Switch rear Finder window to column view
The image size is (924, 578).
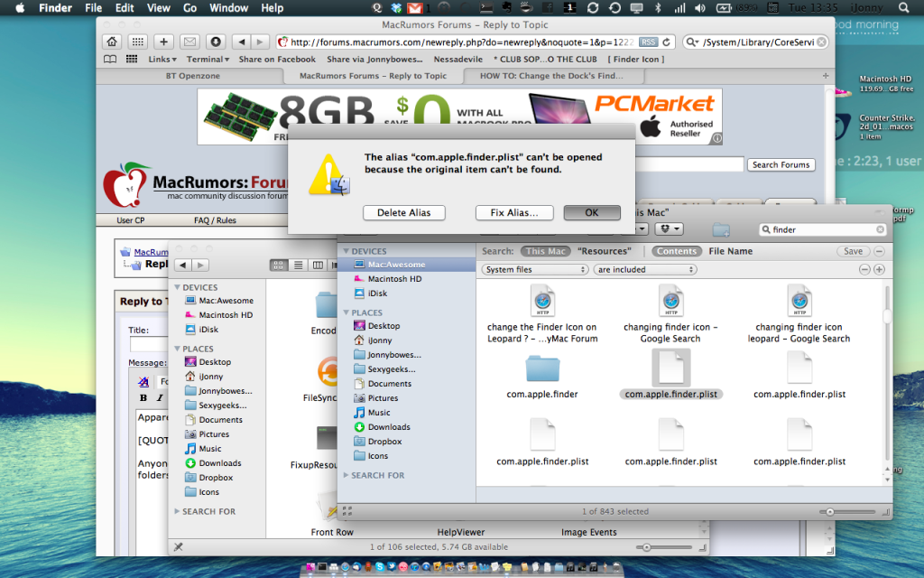tap(318, 266)
